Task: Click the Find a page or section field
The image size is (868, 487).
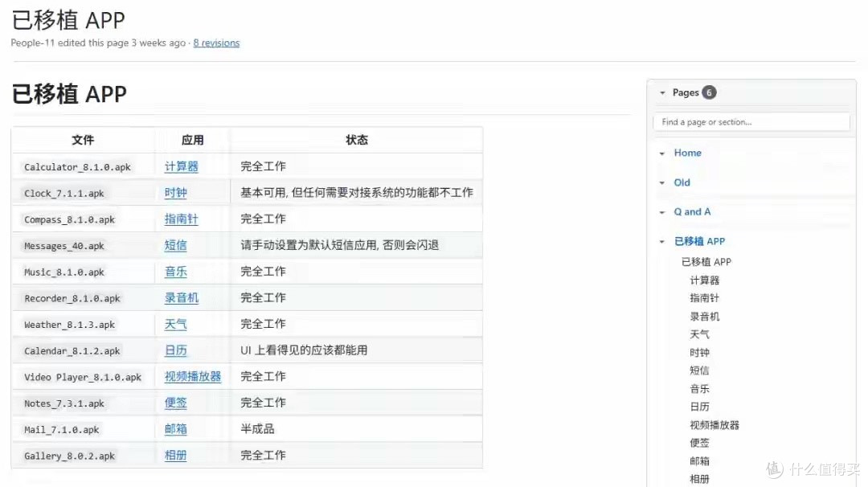Action: pyautogui.click(x=751, y=122)
